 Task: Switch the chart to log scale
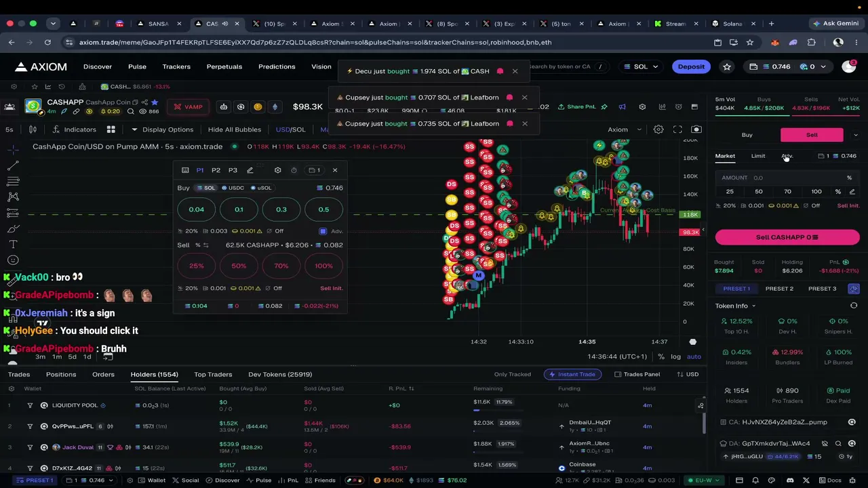click(x=675, y=357)
